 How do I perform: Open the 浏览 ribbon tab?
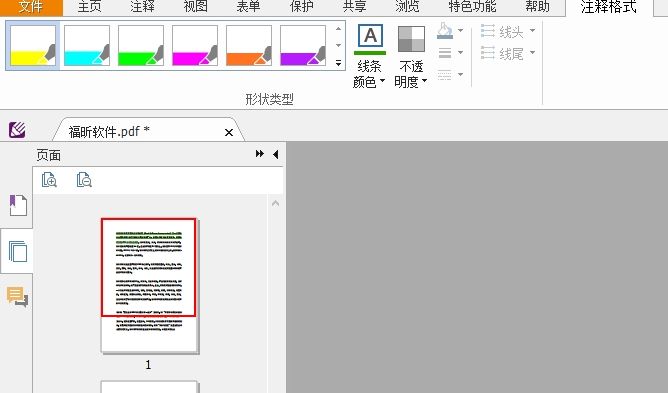[407, 7]
